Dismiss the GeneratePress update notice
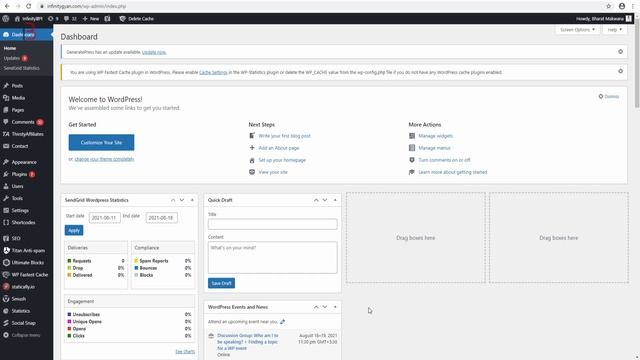 pos(620,51)
